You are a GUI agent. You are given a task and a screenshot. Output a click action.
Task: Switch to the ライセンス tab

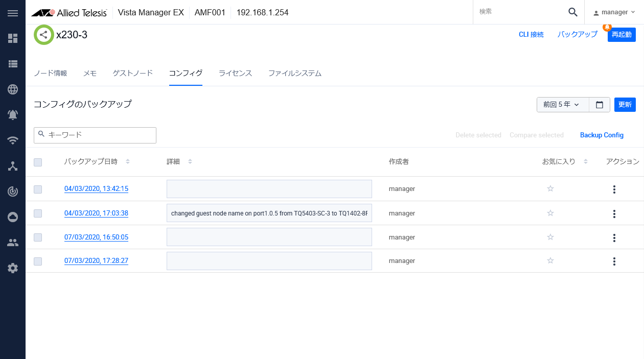tap(235, 73)
